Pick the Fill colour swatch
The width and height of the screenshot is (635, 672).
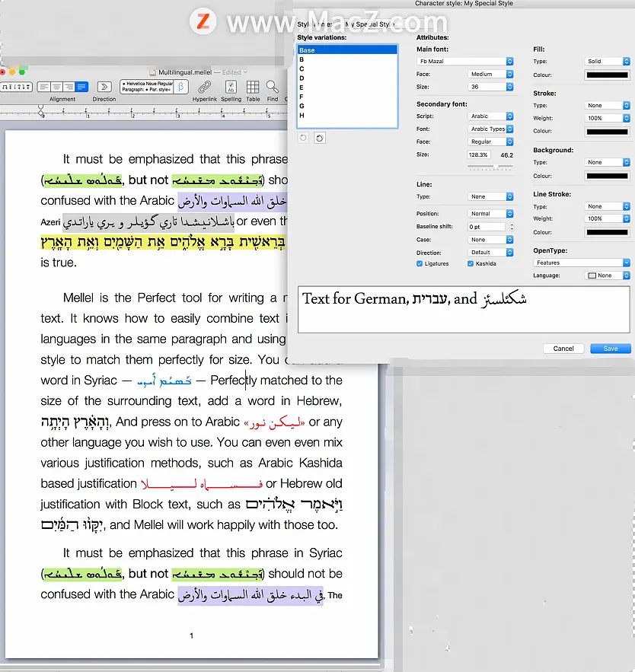(607, 75)
